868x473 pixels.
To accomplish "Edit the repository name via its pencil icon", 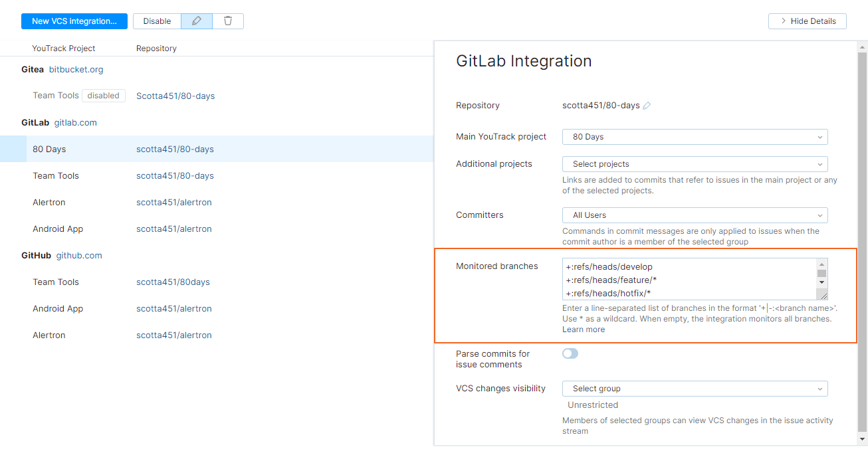I will (647, 105).
